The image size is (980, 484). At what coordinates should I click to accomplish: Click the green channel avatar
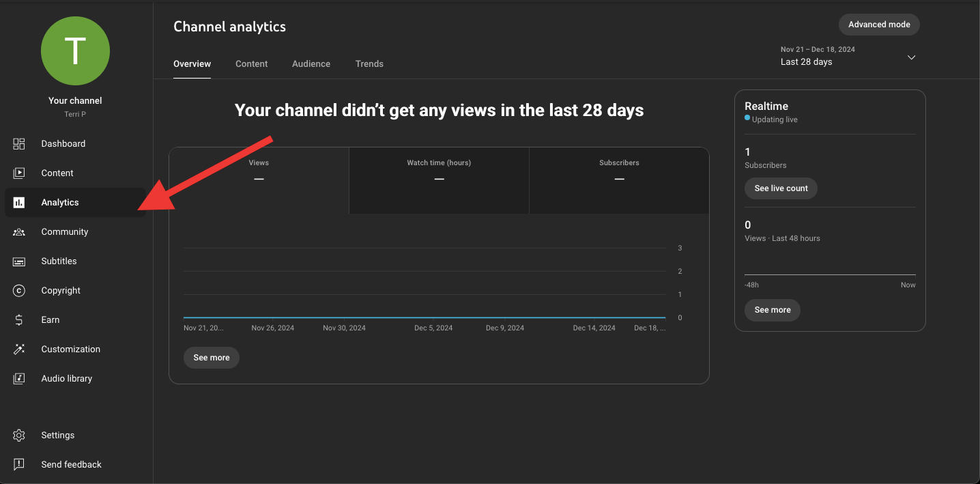point(75,51)
